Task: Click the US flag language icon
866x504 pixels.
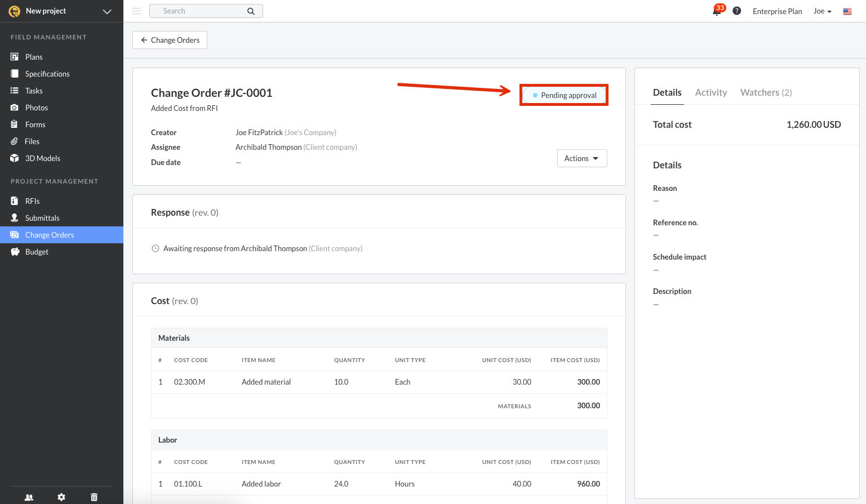Action: [847, 11]
